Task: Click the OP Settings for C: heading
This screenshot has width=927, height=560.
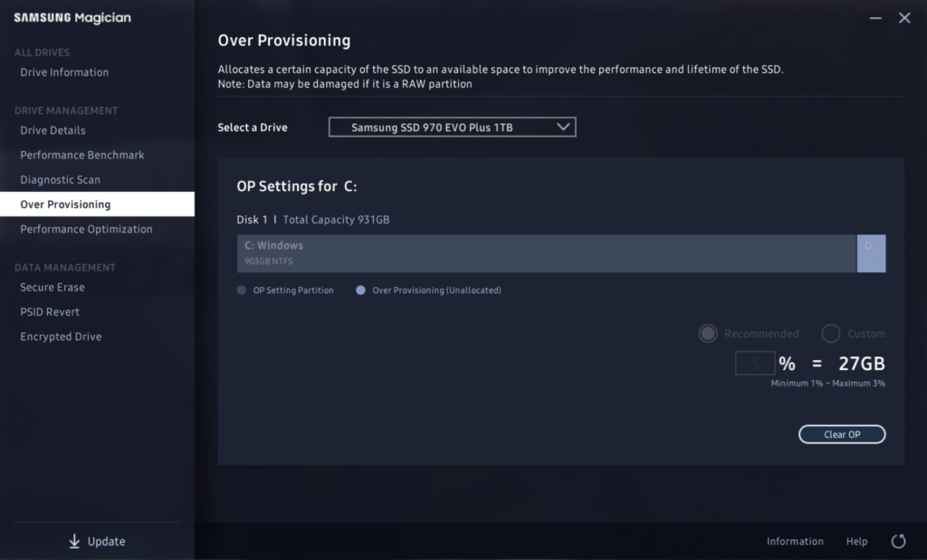Action: [x=297, y=186]
